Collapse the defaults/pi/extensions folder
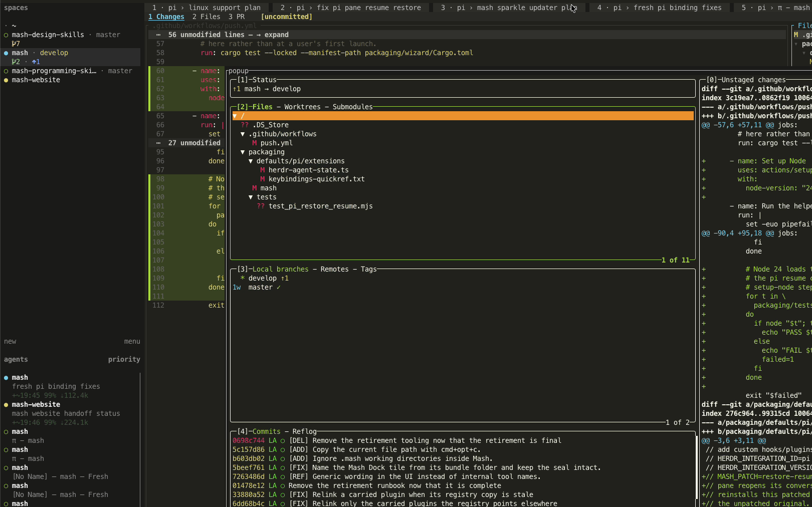The width and height of the screenshot is (812, 507). tap(251, 161)
